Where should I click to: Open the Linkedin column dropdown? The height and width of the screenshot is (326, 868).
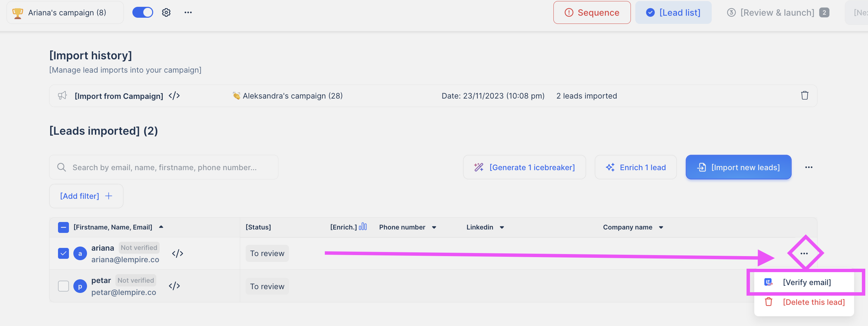pyautogui.click(x=502, y=227)
